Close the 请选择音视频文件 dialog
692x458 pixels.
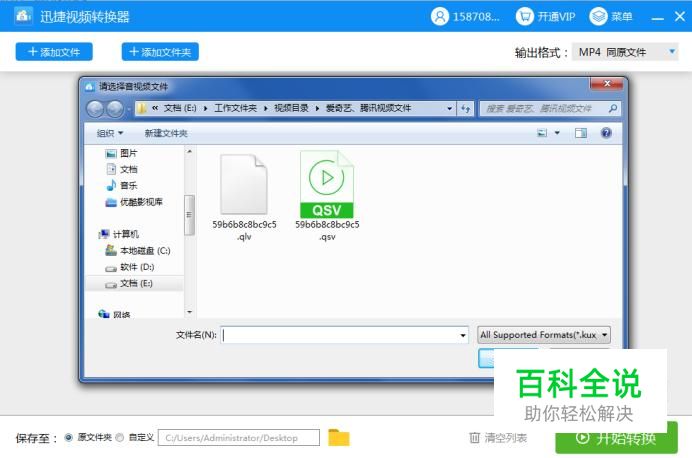(607, 83)
